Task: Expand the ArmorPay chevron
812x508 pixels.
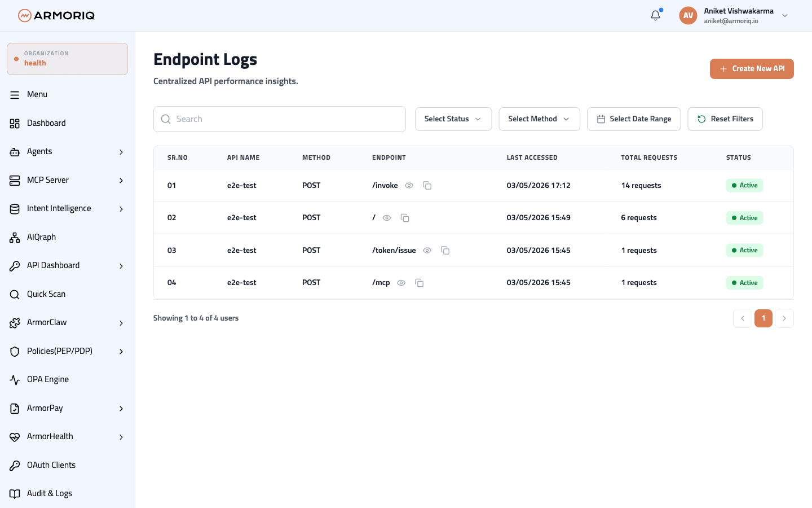Action: pyautogui.click(x=121, y=409)
